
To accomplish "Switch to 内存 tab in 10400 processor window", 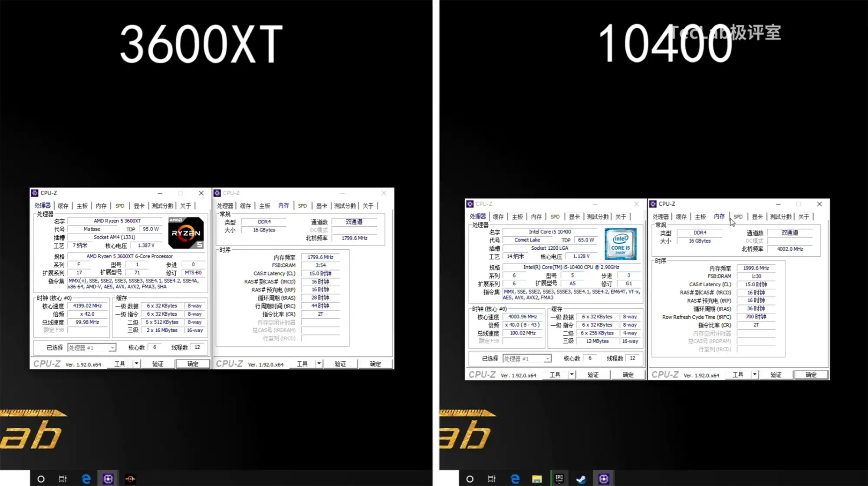I will [x=536, y=217].
